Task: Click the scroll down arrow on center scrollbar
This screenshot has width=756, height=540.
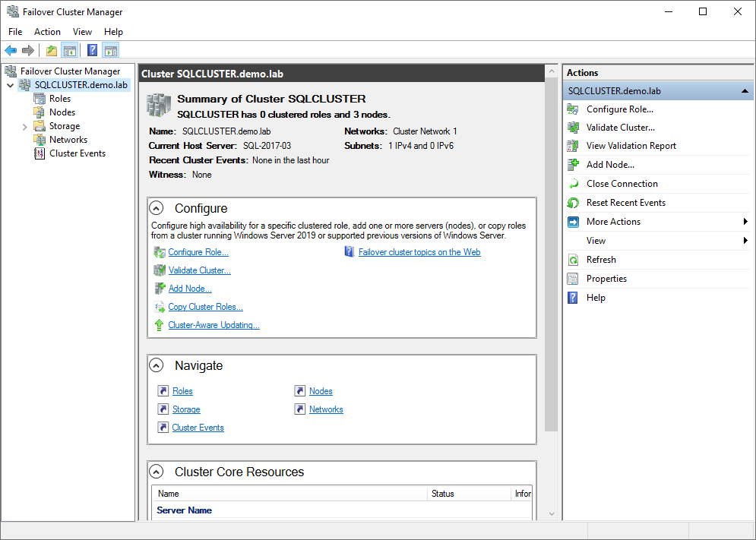Action: pos(550,513)
